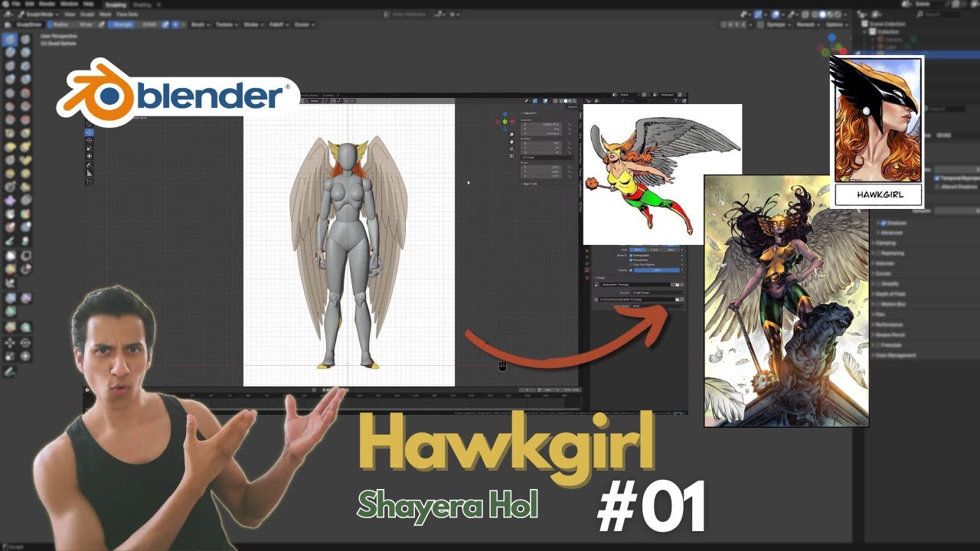Screen dimensions: 980x551
Task: Open the Mask menu in sculpt header
Action: click(x=105, y=15)
